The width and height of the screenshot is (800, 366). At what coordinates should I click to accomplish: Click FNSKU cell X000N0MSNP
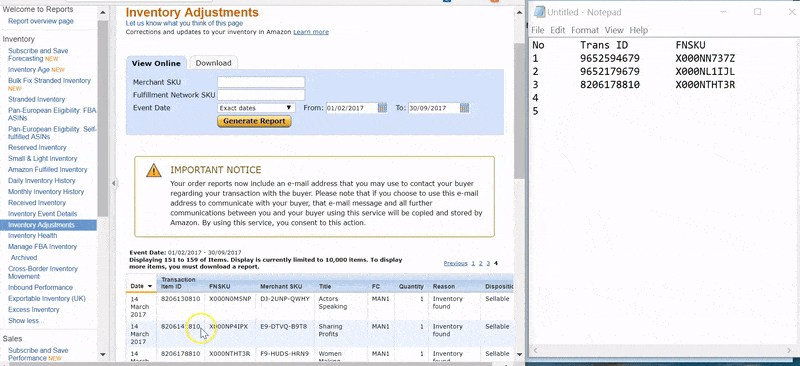point(230,299)
